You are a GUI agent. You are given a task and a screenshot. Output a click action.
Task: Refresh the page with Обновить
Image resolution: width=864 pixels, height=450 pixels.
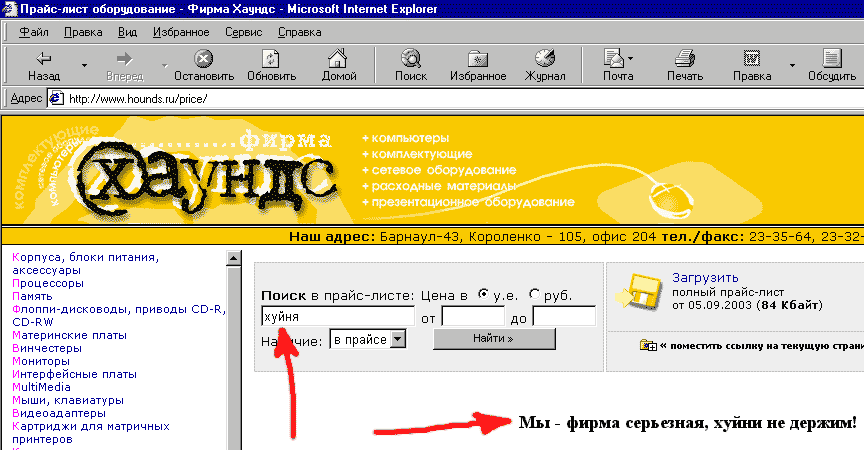271,66
